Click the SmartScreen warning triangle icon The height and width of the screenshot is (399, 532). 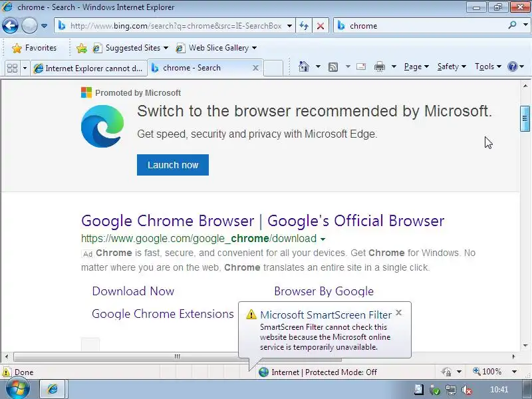click(251, 315)
